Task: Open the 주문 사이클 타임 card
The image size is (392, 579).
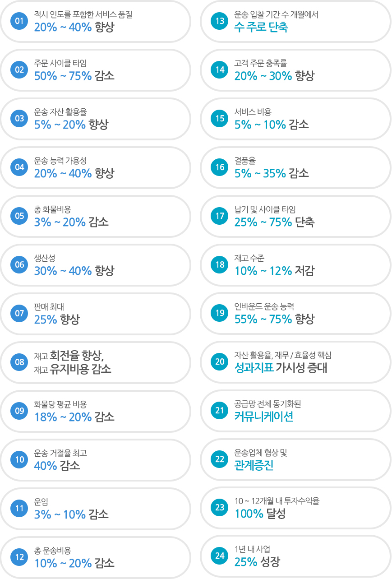Action: pyautogui.click(x=96, y=70)
